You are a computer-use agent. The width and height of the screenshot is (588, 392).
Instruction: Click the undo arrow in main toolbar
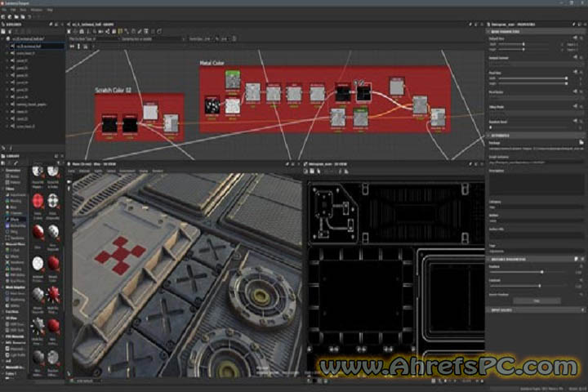click(x=30, y=17)
